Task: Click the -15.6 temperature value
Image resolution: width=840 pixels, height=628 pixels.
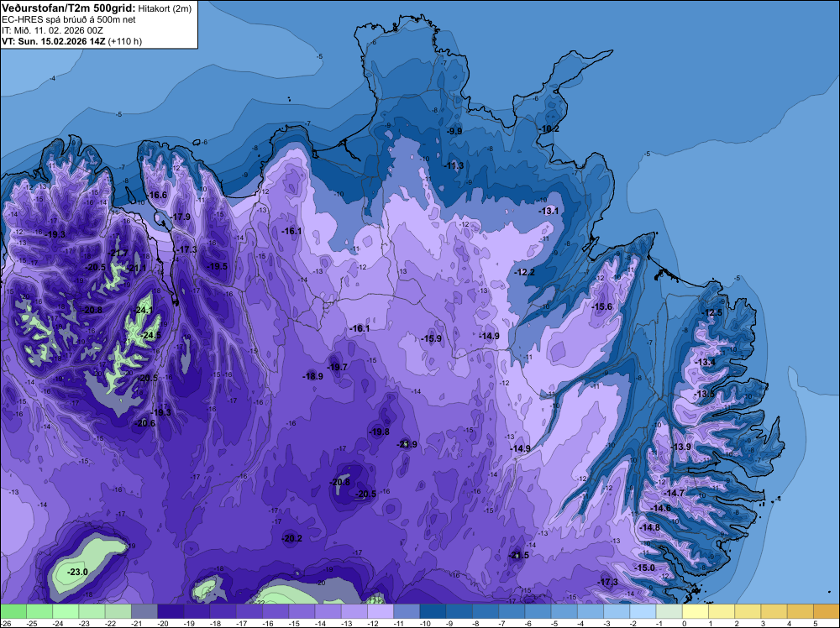Action: coord(601,306)
